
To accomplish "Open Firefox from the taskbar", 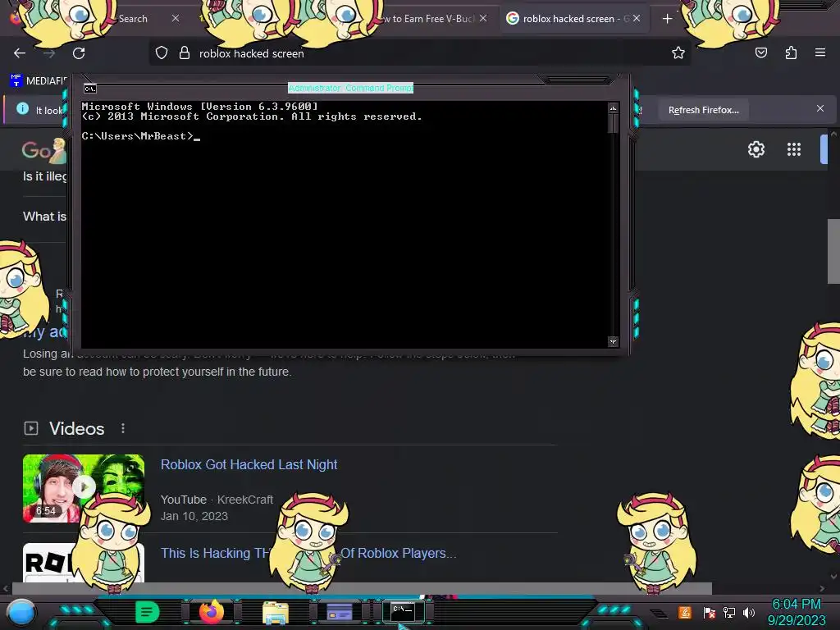I will pos(211,611).
